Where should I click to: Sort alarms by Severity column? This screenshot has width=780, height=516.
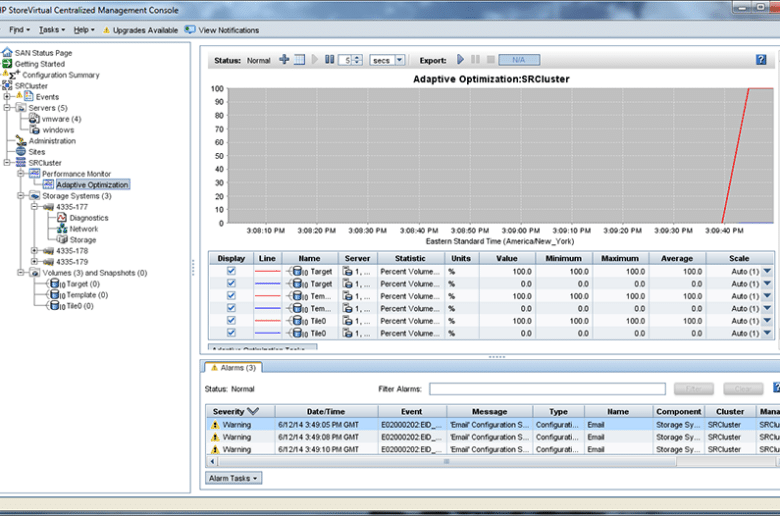click(x=240, y=412)
